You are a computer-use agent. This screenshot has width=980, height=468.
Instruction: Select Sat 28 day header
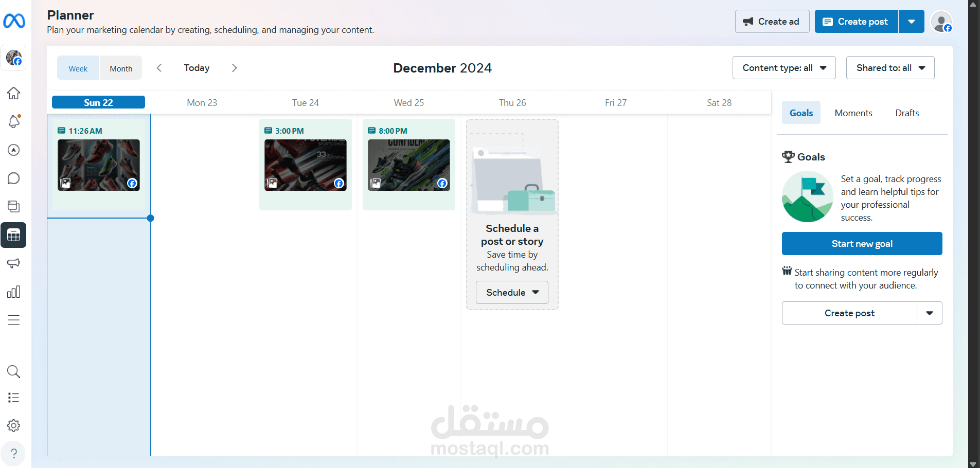tap(719, 103)
